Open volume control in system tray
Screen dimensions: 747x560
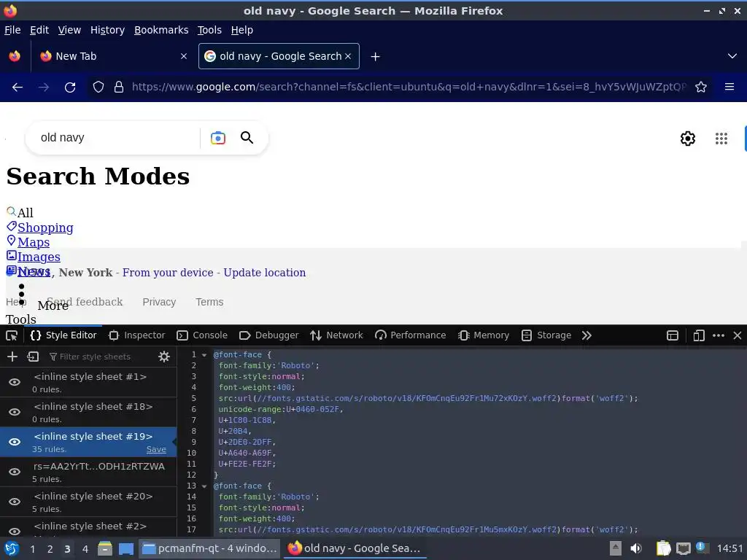[636, 548]
